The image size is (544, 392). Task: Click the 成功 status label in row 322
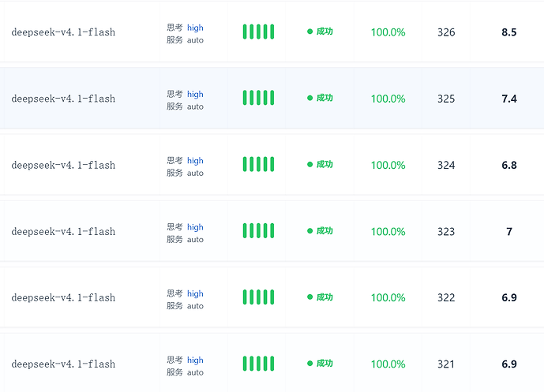(x=325, y=297)
